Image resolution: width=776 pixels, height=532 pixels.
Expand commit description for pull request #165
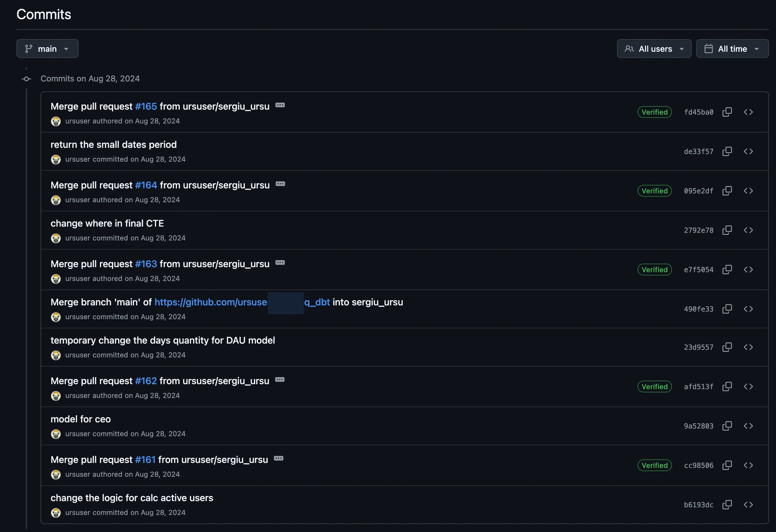click(x=280, y=105)
